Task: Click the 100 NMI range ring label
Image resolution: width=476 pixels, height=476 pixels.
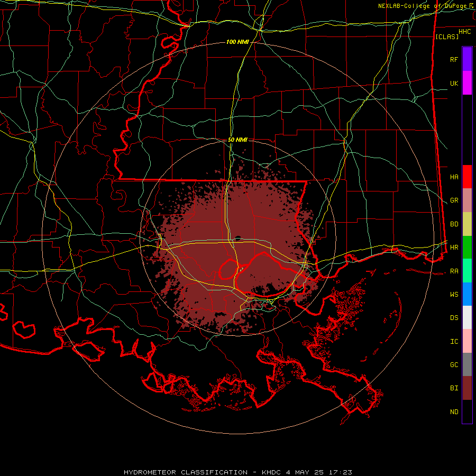Action: click(237, 42)
